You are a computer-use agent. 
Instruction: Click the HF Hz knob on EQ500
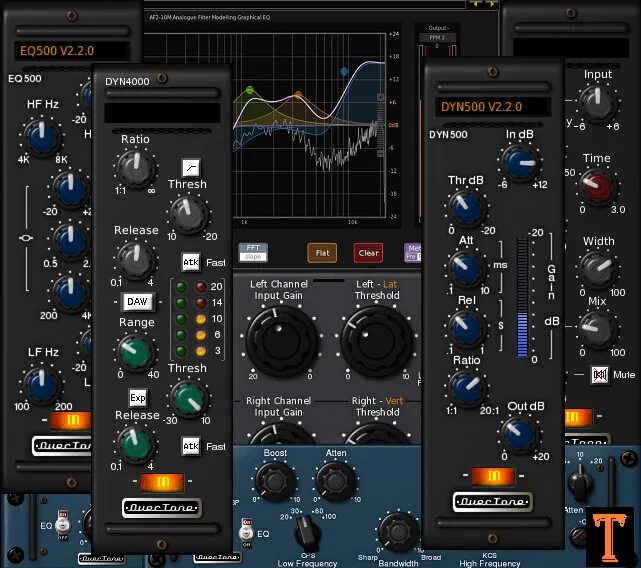(42, 137)
